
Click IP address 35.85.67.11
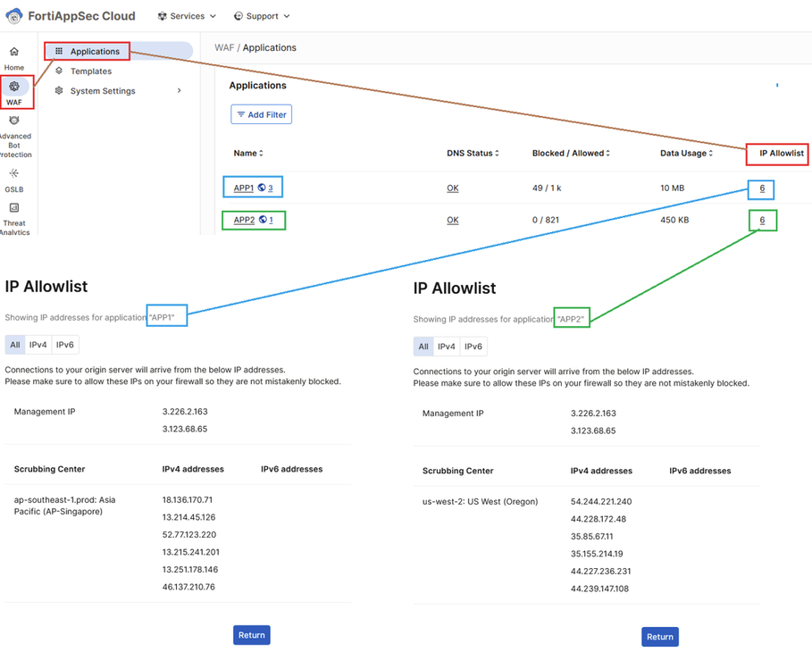591,537
